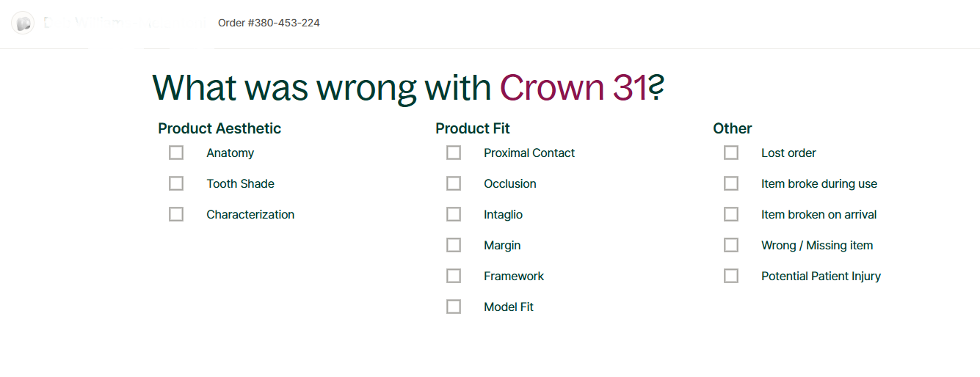The width and height of the screenshot is (980, 377).
Task: Select the Proximal Contact checkbox
Action: coord(454,153)
